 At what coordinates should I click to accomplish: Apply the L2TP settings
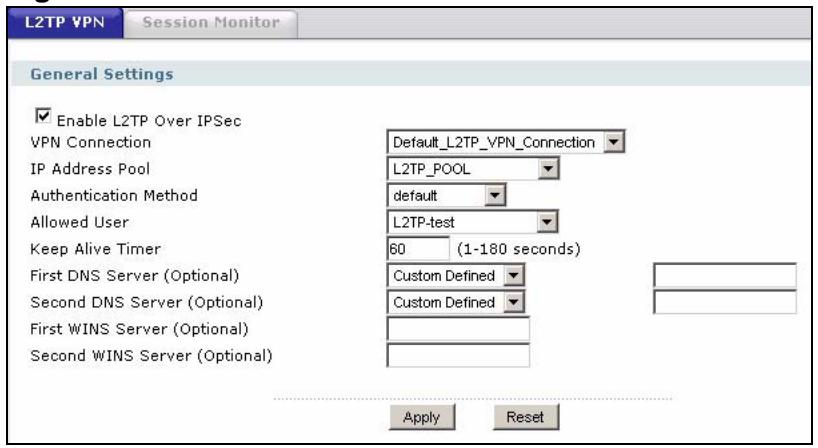(x=422, y=417)
